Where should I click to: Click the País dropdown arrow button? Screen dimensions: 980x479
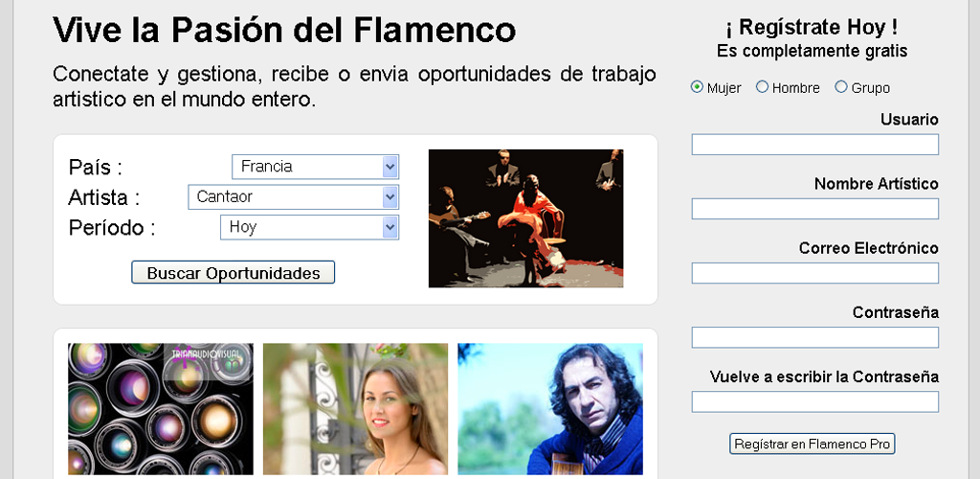[390, 167]
